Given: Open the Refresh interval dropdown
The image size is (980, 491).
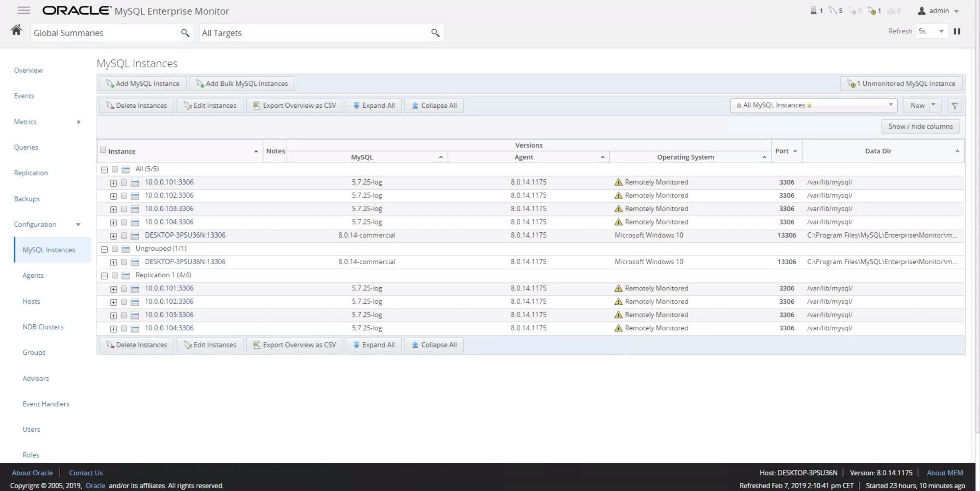Looking at the screenshot, I should coord(931,31).
